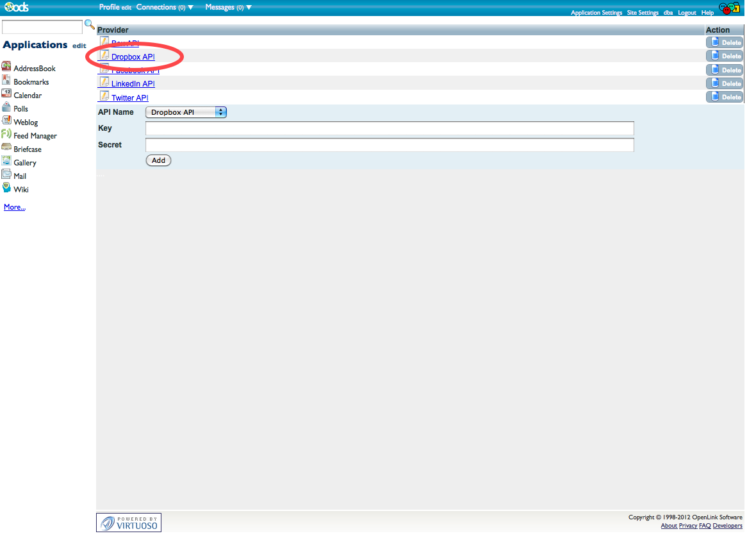Image resolution: width=756 pixels, height=545 pixels.
Task: Click the search magnifier icon
Action: (90, 25)
